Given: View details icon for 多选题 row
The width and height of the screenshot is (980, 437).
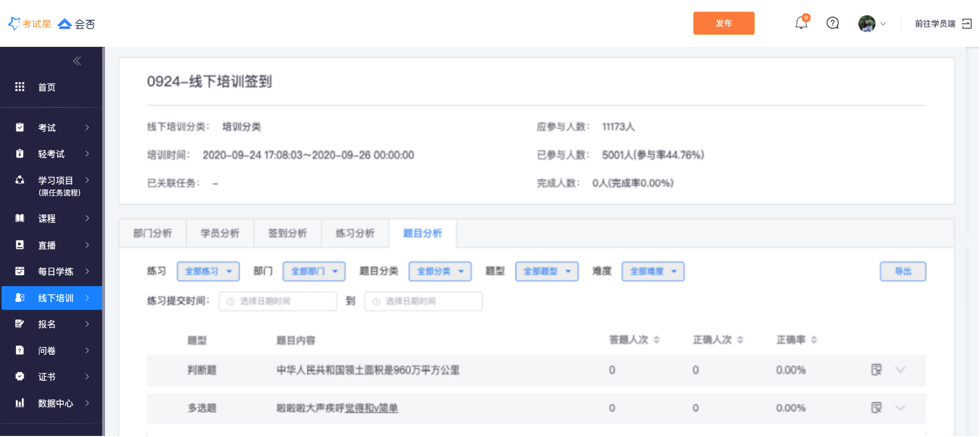Looking at the screenshot, I should click(x=876, y=407).
